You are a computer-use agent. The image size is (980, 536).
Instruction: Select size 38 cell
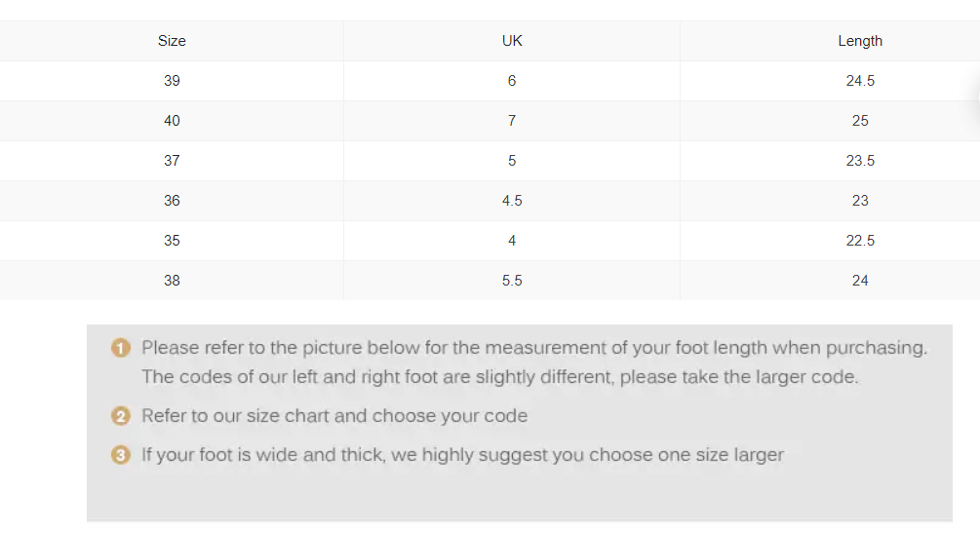coord(172,281)
